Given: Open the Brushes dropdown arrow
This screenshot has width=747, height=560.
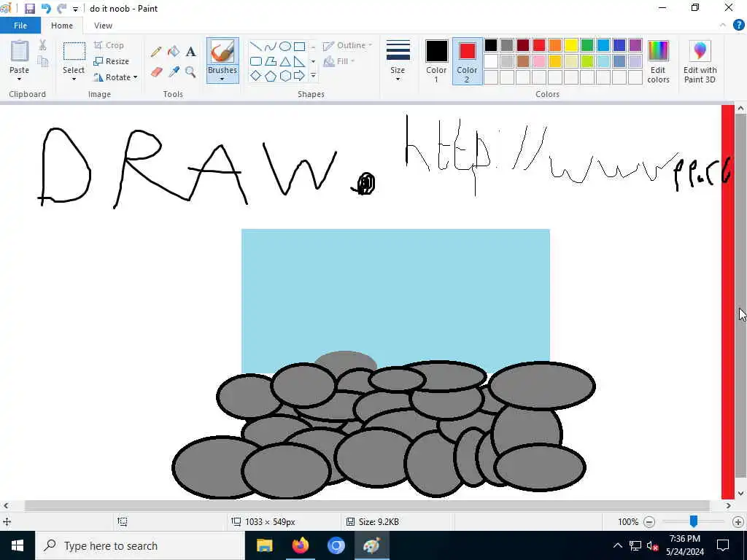Looking at the screenshot, I should coord(222,79).
